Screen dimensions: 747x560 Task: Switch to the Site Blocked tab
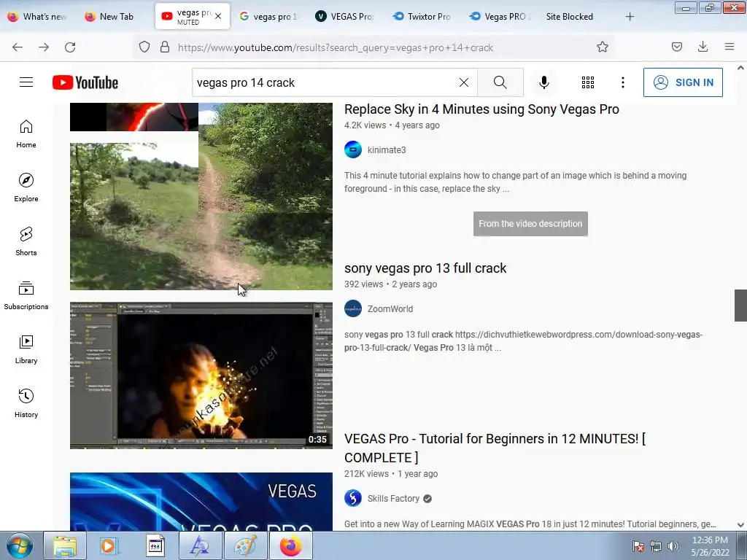569,17
